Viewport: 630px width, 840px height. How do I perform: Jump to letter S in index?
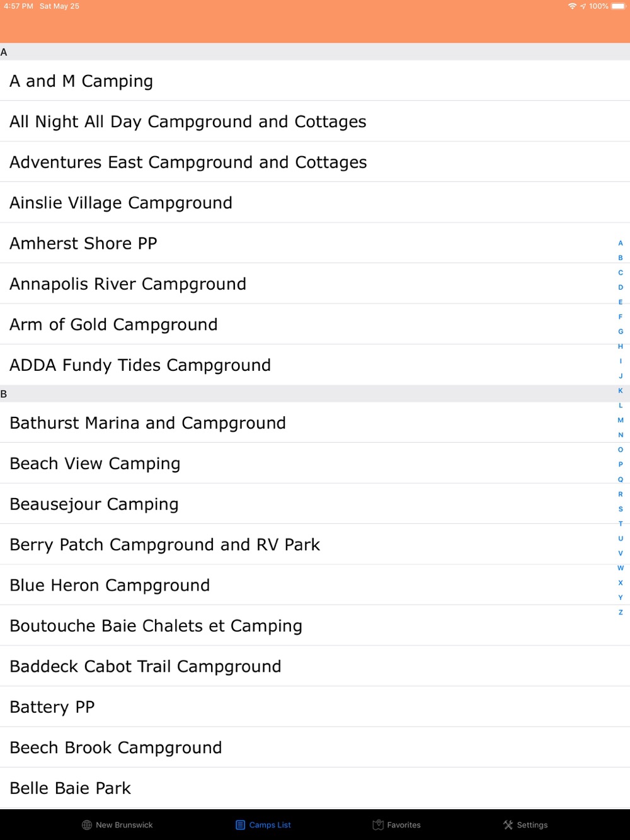621,509
